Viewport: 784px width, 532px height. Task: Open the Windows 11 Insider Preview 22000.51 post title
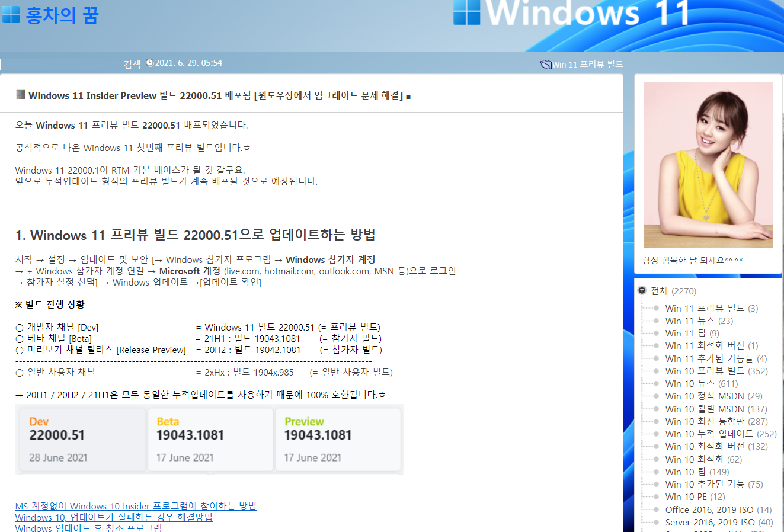[x=216, y=95]
